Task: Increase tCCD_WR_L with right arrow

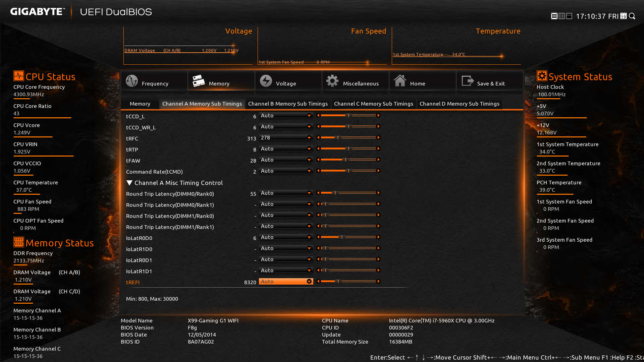Action: tap(378, 126)
